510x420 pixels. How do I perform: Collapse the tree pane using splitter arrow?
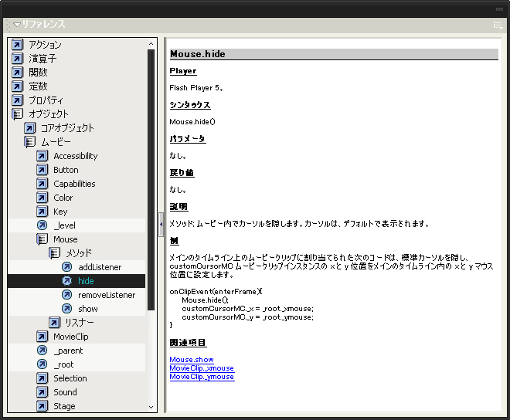pos(161,225)
